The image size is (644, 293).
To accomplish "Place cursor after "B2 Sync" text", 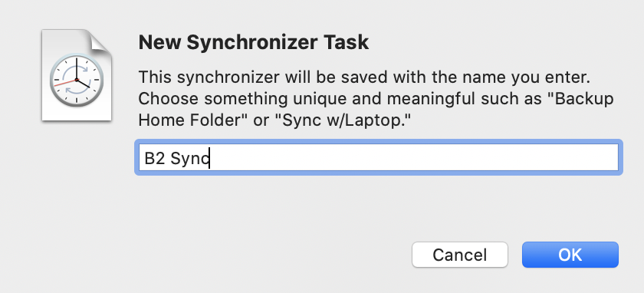I will pos(209,158).
